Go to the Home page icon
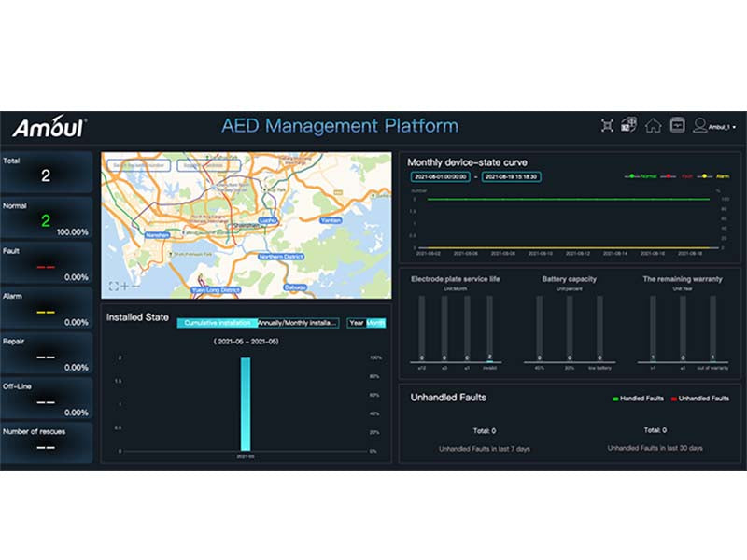 tap(653, 126)
